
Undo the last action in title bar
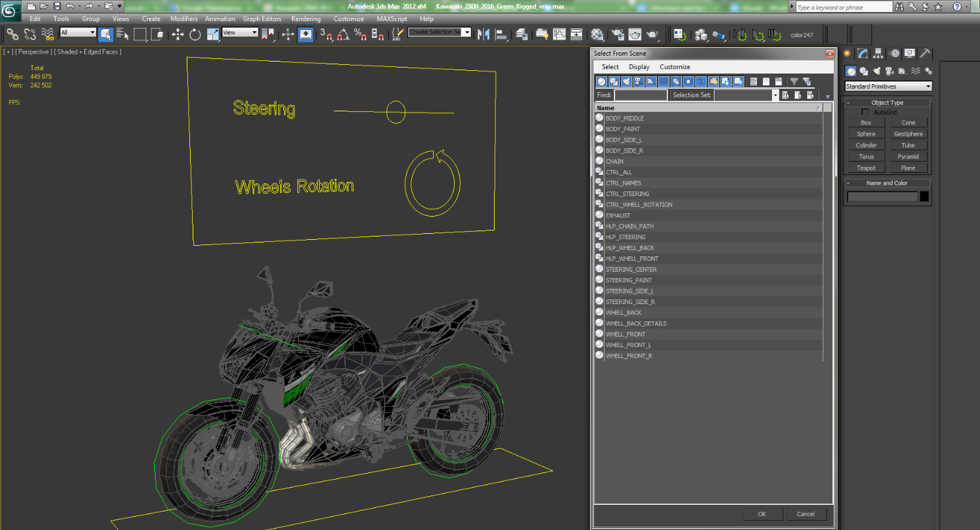[70, 6]
